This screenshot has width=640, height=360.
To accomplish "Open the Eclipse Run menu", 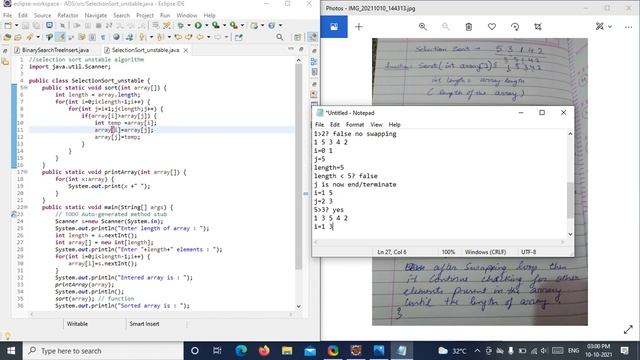I will tap(165, 16).
